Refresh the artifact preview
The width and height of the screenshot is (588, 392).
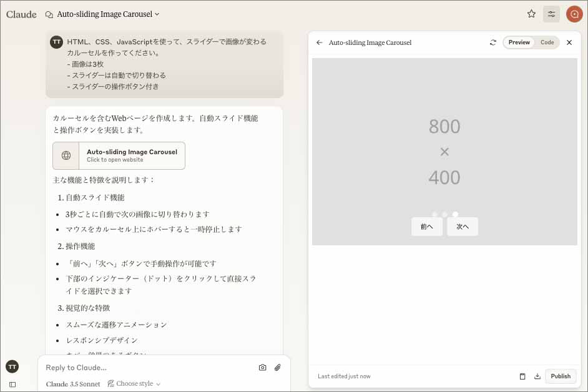(493, 42)
